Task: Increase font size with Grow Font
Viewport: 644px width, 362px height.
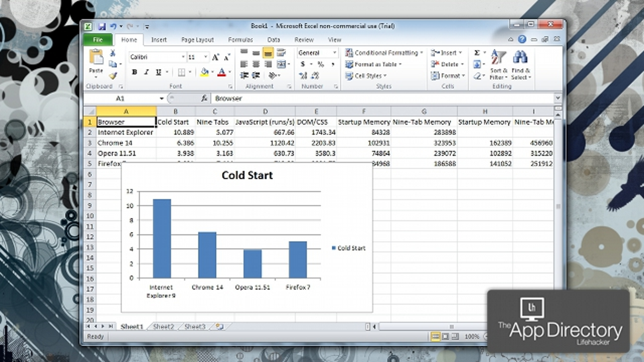Action: 215,57
